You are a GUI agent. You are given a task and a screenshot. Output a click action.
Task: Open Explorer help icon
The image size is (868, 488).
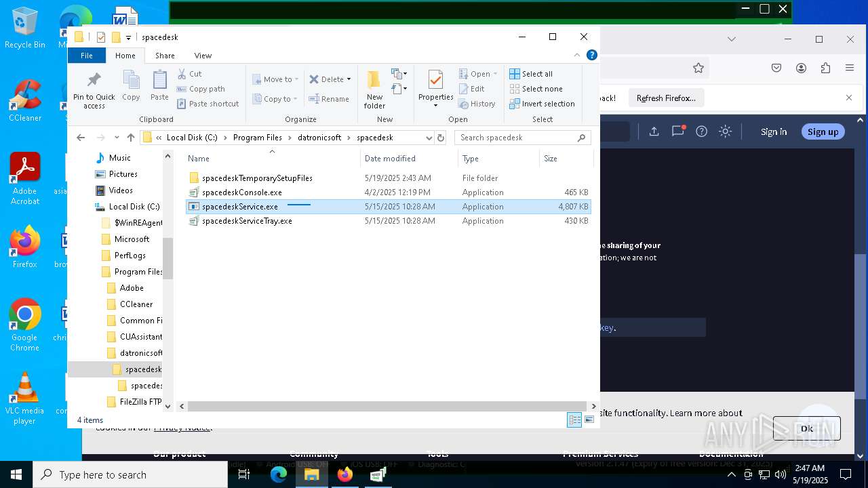pos(592,56)
